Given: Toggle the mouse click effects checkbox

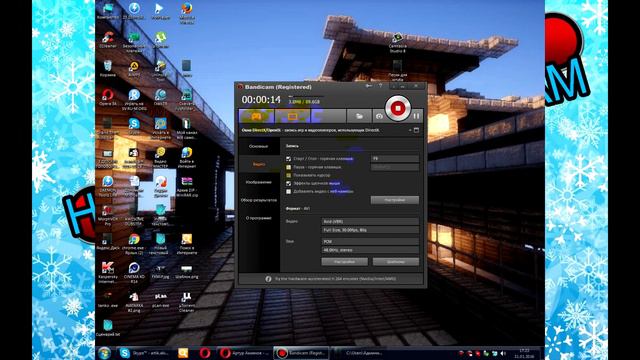Looking at the screenshot, I should [x=289, y=183].
